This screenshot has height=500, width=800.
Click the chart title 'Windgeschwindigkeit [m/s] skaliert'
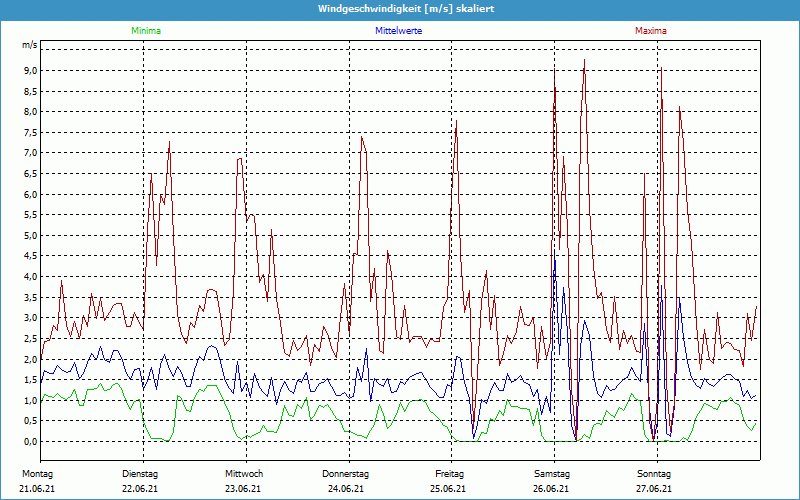[406, 9]
